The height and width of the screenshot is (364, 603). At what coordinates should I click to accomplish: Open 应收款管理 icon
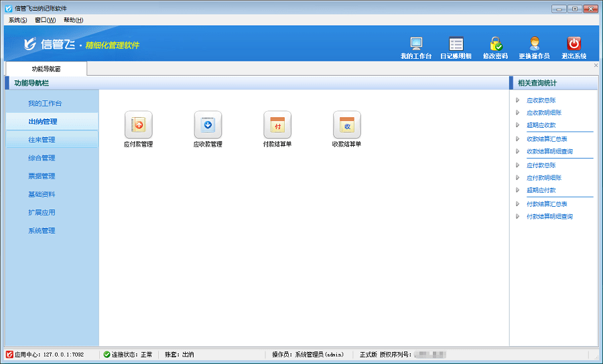(208, 124)
